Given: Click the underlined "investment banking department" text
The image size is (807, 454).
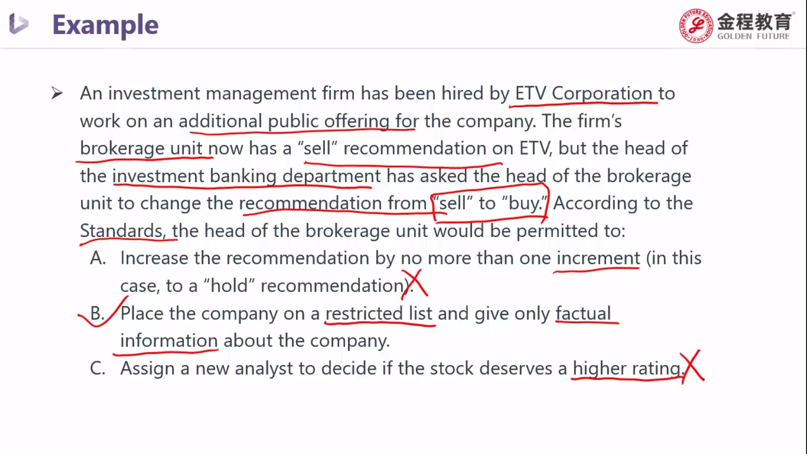Looking at the screenshot, I should tap(247, 176).
